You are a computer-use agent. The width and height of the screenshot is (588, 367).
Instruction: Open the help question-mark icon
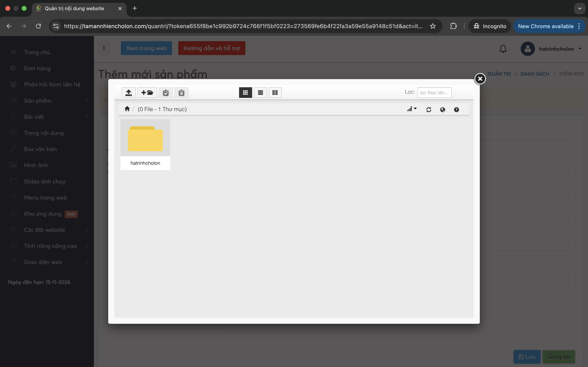coord(456,109)
